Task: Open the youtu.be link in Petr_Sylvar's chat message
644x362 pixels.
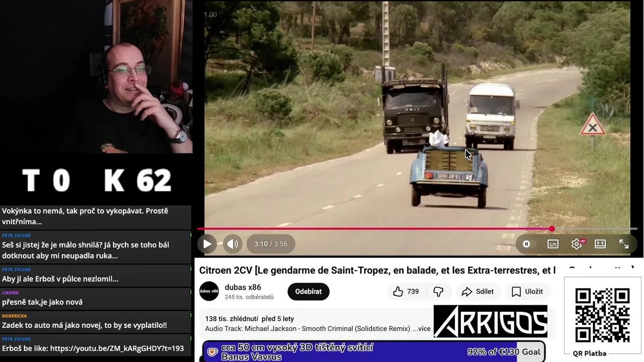Action: (x=117, y=348)
